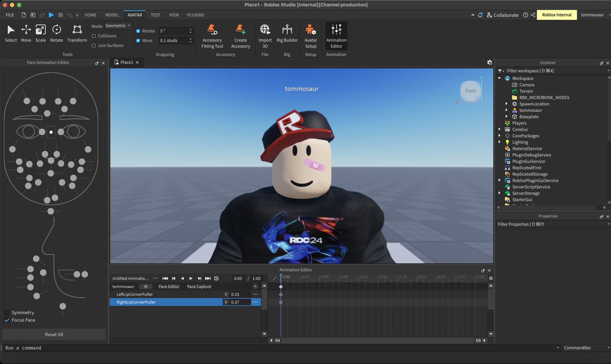This screenshot has width=611, height=364.
Task: Open the Mode Geometric dropdown
Action: click(x=119, y=25)
